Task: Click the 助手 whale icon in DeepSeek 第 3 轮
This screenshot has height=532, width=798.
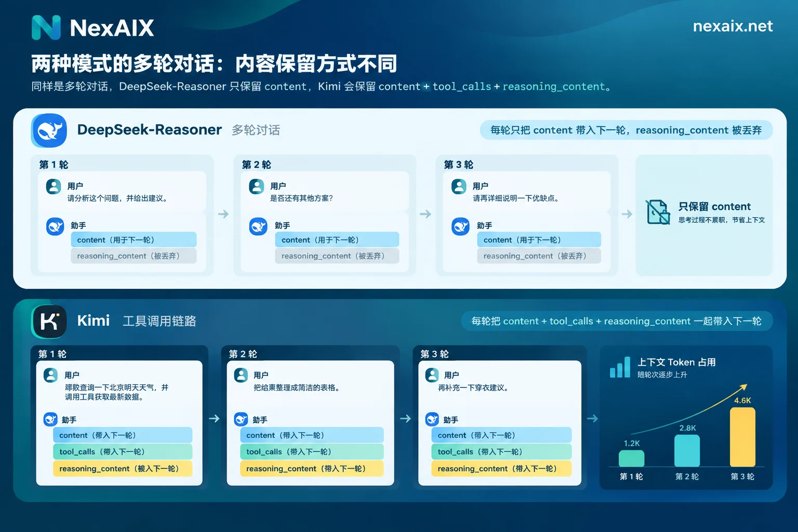Action: [460, 227]
